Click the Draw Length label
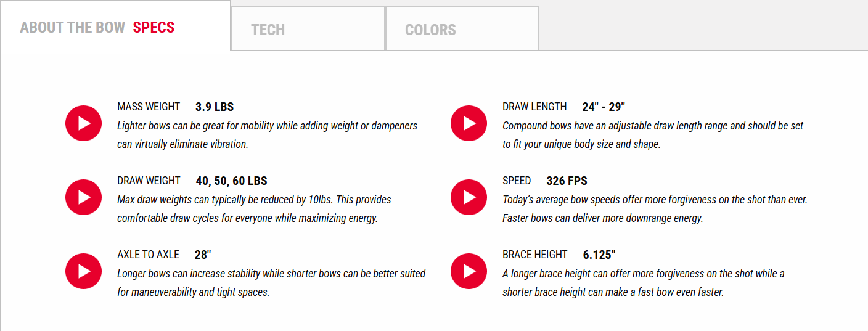 (534, 107)
